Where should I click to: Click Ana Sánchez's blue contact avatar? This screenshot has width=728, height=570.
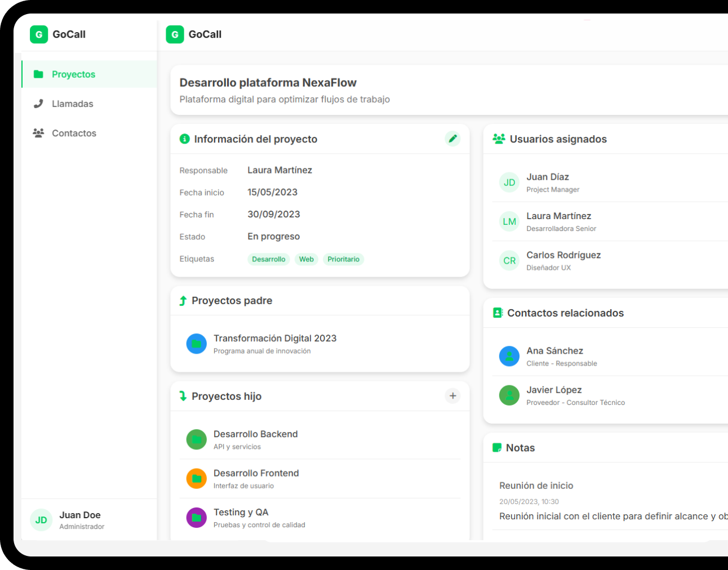point(509,356)
